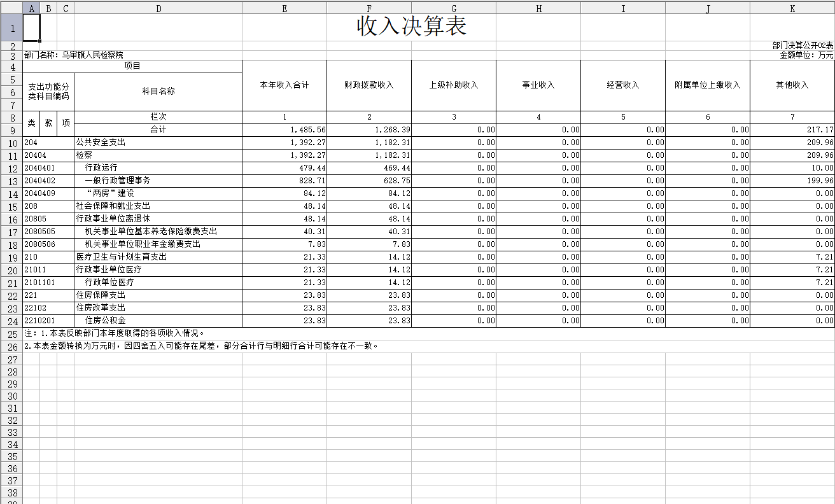This screenshot has width=835, height=504.
Task: Click the code cell 2101101
Action: [48, 283]
